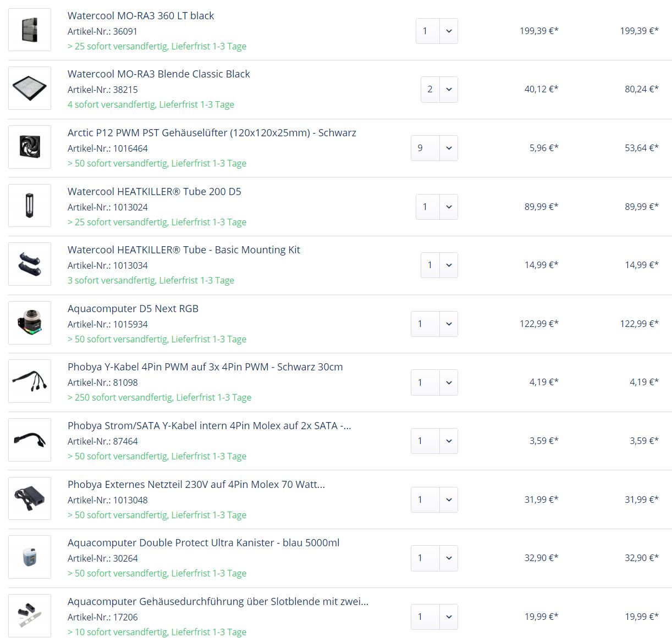Image resolution: width=672 pixels, height=638 pixels.
Task: Open Phobya Externes Netzteil 230V product link
Action: point(196,484)
